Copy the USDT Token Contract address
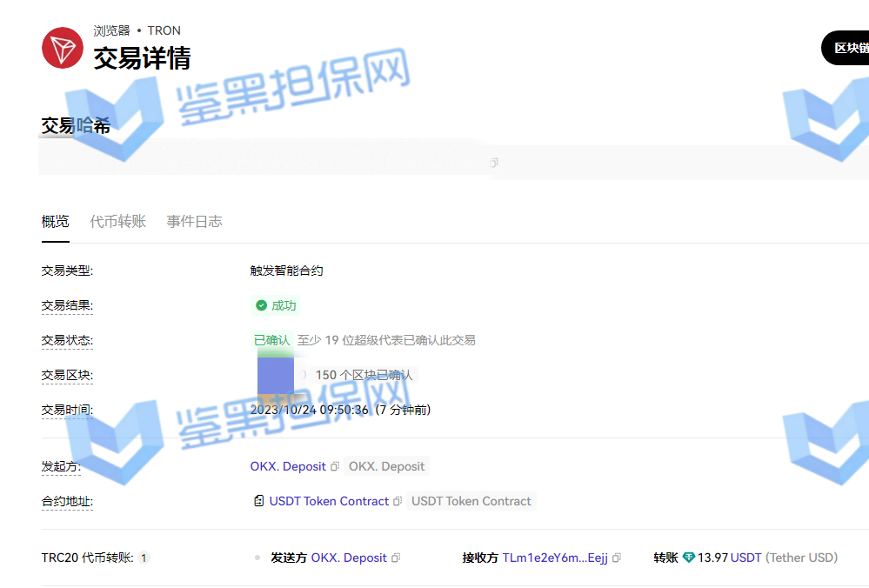 pyautogui.click(x=398, y=502)
